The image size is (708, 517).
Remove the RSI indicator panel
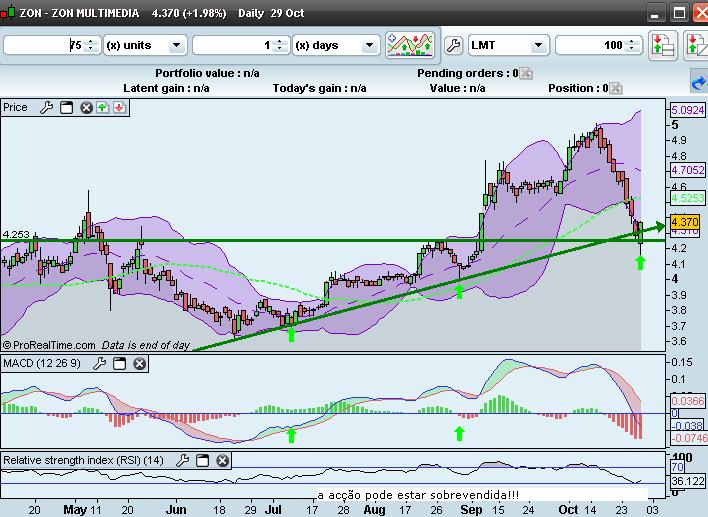click(223, 460)
